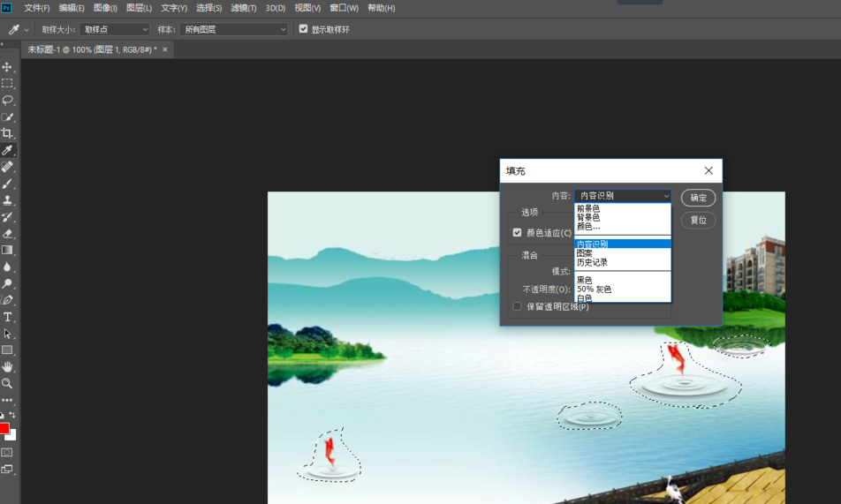
Task: Click the red foreground color swatch
Action: [x=4, y=429]
